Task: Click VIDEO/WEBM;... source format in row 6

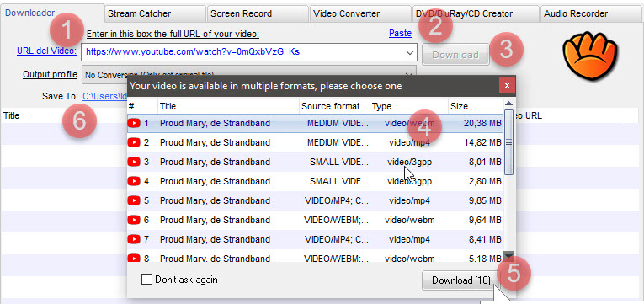Action: 337,220
